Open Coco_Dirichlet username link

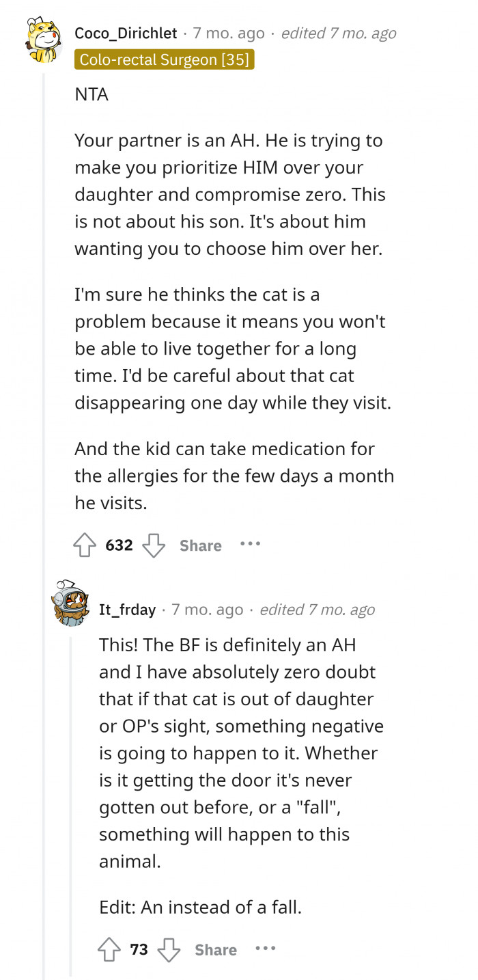click(126, 33)
